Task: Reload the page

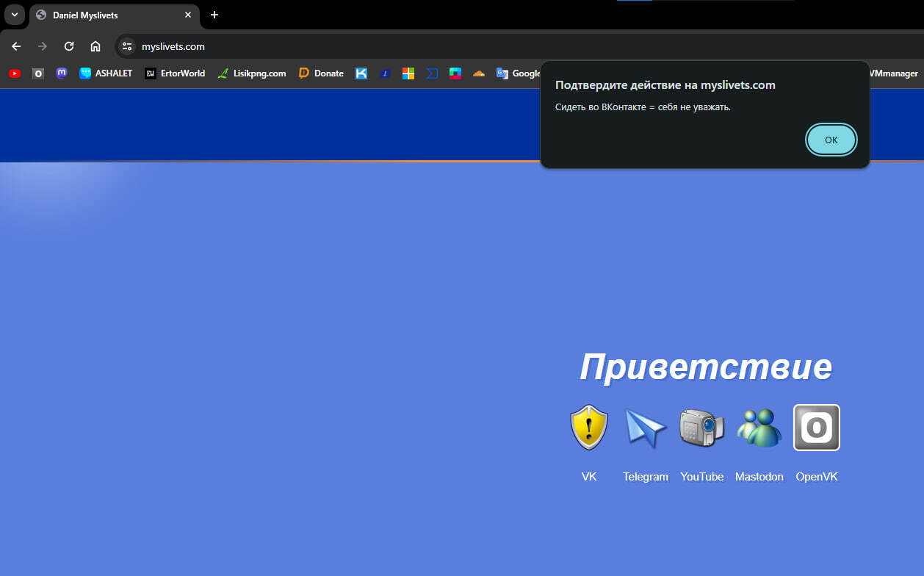Action: (x=69, y=46)
